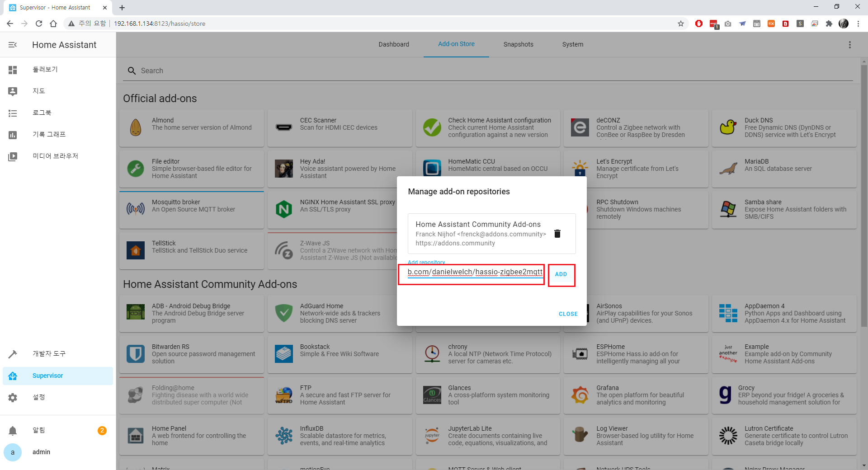Open the Duck DNS add-on
This screenshot has height=470, width=868.
click(x=784, y=128)
